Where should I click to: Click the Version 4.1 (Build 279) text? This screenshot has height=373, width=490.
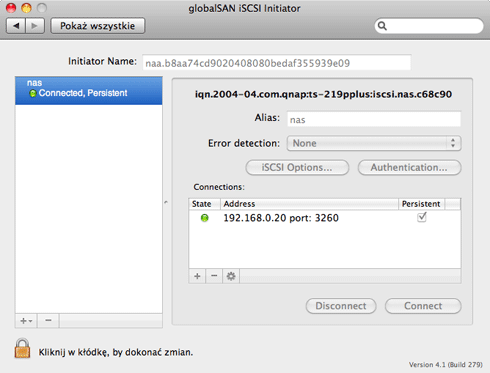click(446, 365)
